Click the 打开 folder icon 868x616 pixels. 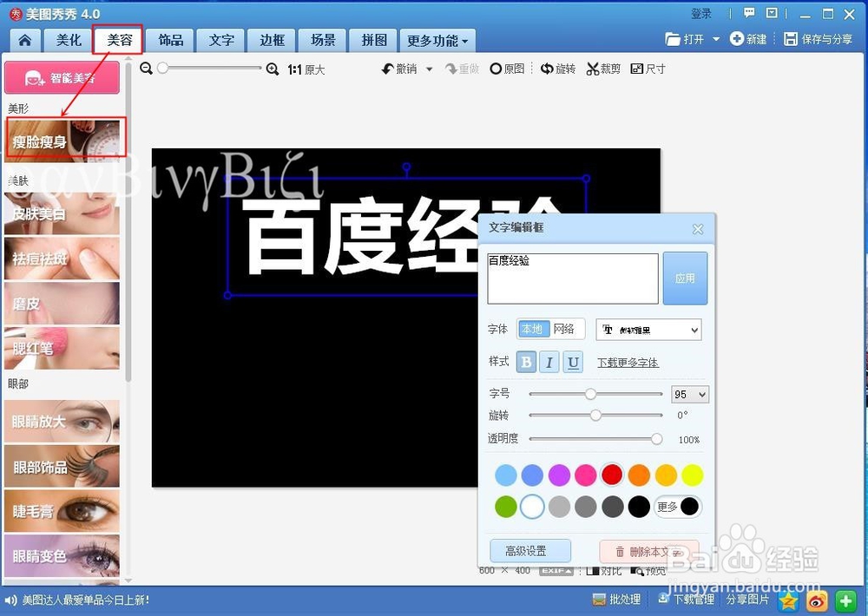coord(673,39)
